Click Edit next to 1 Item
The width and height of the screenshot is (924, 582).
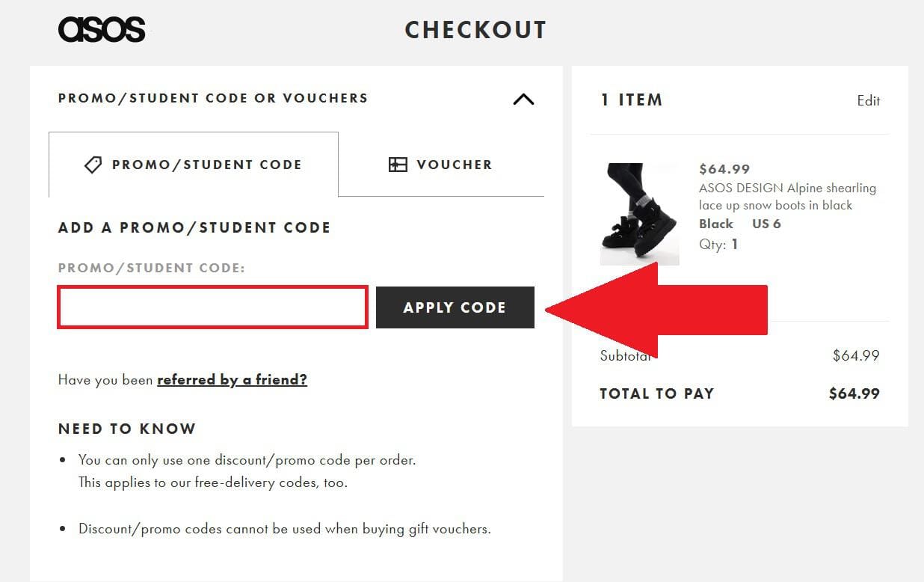point(869,100)
